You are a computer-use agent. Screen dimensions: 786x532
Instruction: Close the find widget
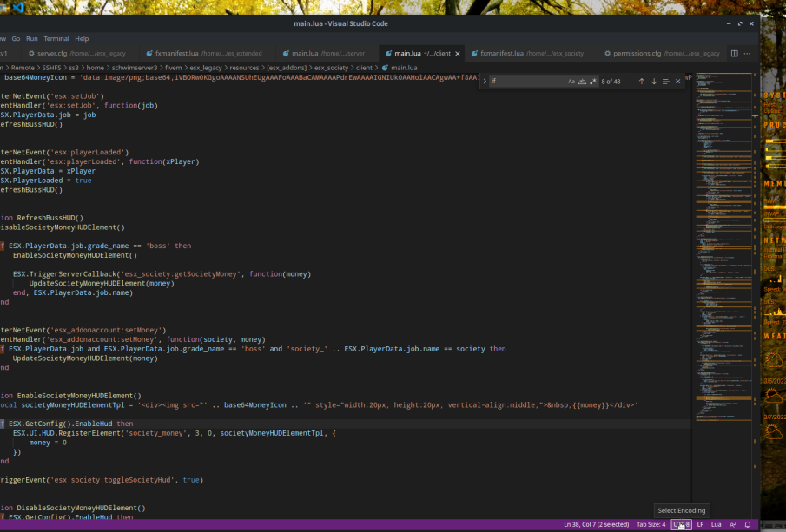pos(677,81)
